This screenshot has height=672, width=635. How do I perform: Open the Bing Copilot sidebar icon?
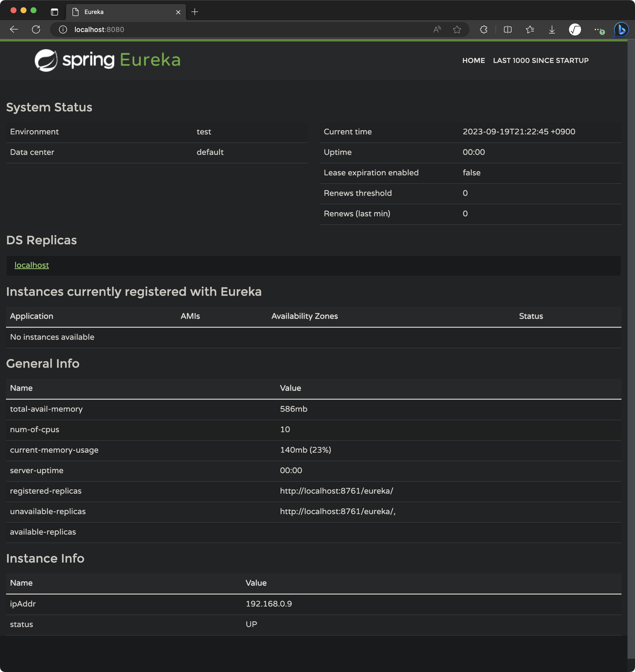tap(621, 29)
